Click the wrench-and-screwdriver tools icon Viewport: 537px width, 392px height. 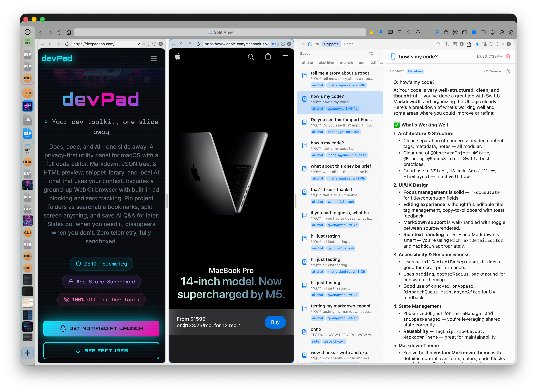pyautogui.click(x=455, y=32)
